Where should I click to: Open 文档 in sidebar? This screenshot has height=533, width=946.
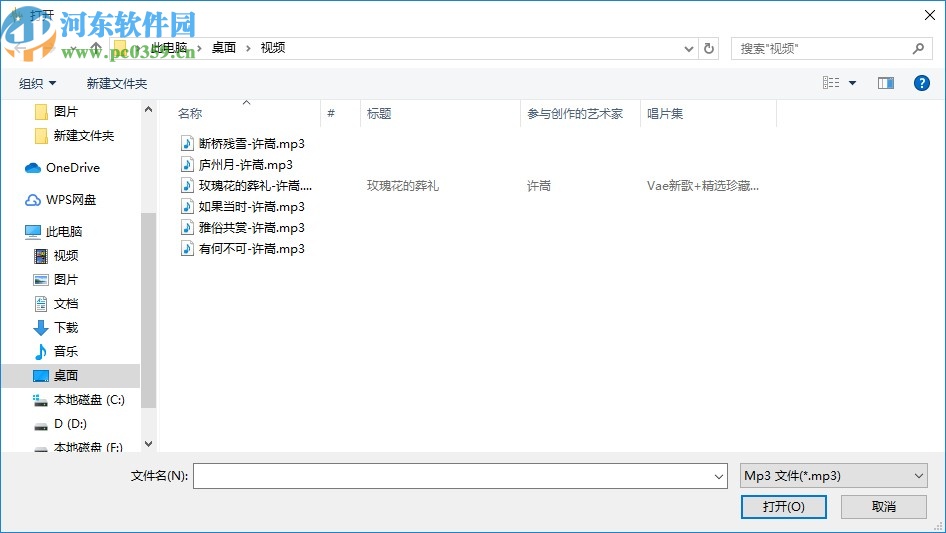(65, 304)
